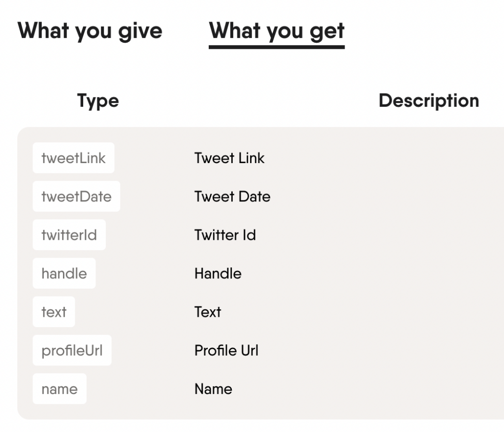Screen dimensions: 504x432
Task: Click the "Tweet Link" description text
Action: [x=229, y=158]
